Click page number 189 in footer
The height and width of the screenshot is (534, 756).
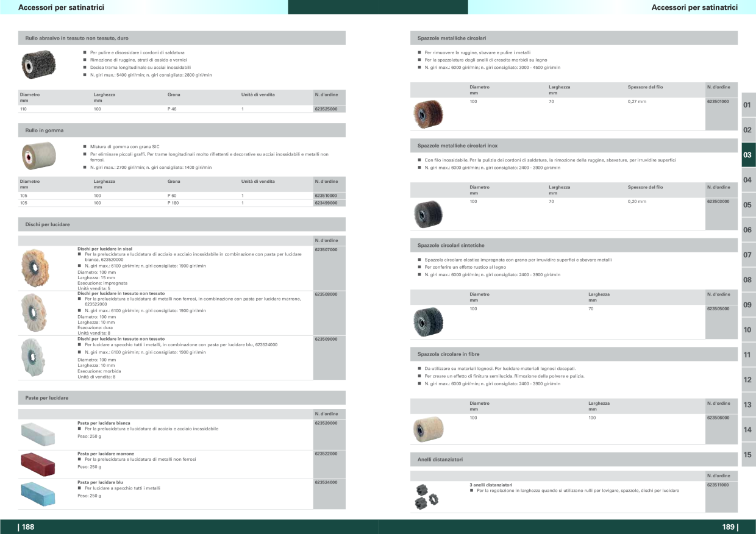(730, 527)
